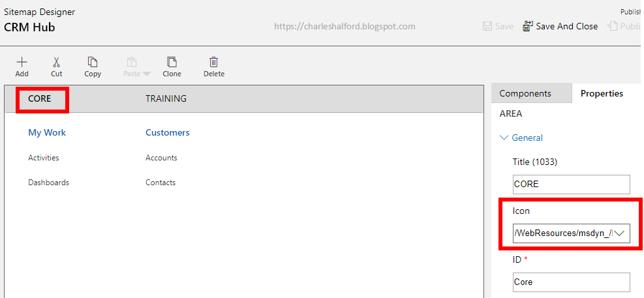Switch to the Components tab
Viewport: 644px width, 298px height.
[525, 93]
